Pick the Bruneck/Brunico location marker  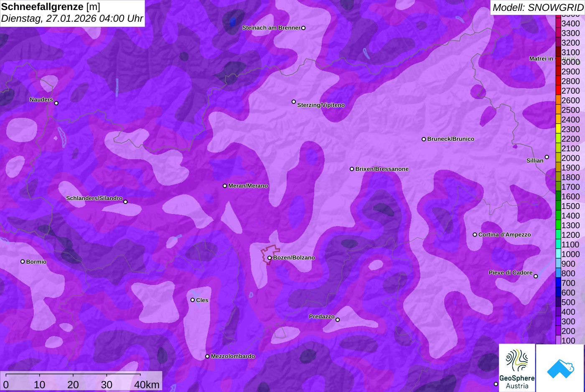(424, 139)
